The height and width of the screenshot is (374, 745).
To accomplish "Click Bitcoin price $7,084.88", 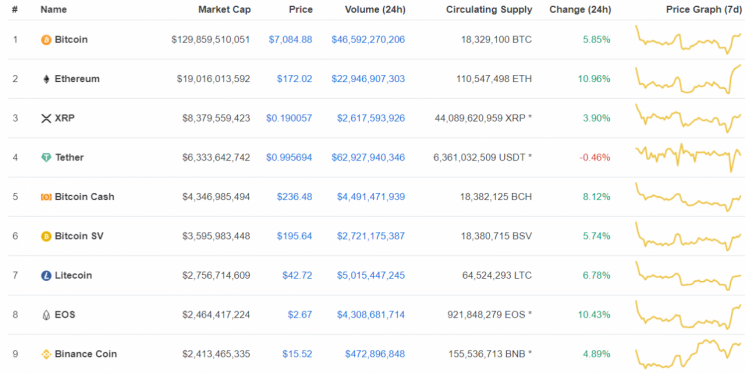I will pos(291,40).
